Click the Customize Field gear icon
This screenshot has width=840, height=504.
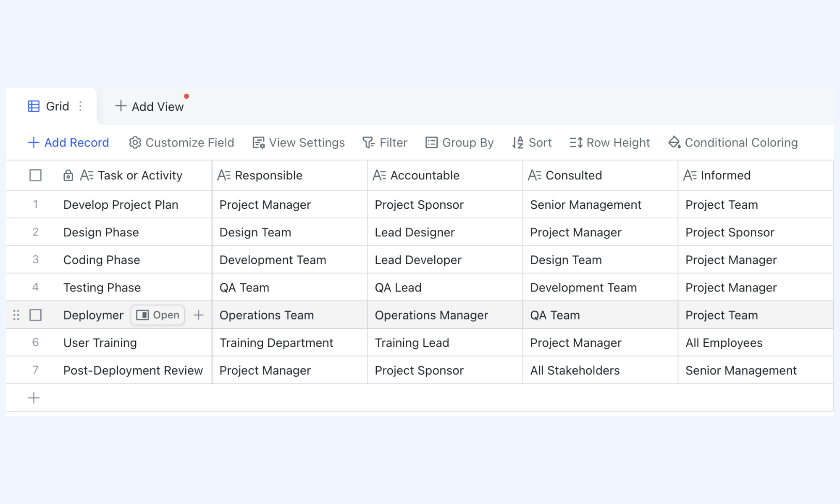tap(135, 143)
